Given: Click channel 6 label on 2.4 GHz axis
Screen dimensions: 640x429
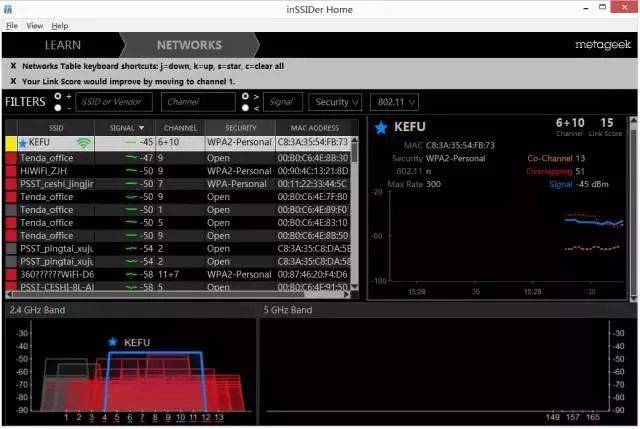Looking at the screenshot, I should [x=130, y=417].
